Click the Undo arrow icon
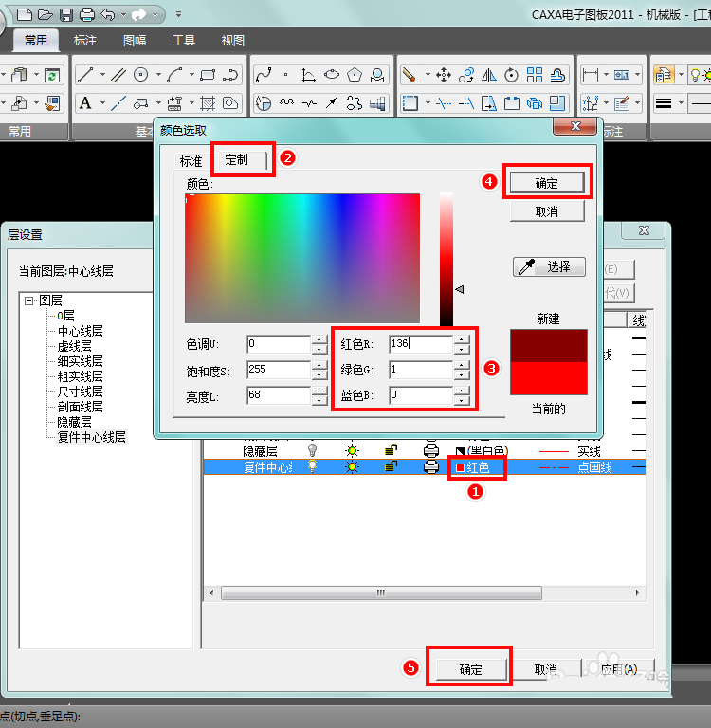Image resolution: width=711 pixels, height=728 pixels. tap(108, 15)
